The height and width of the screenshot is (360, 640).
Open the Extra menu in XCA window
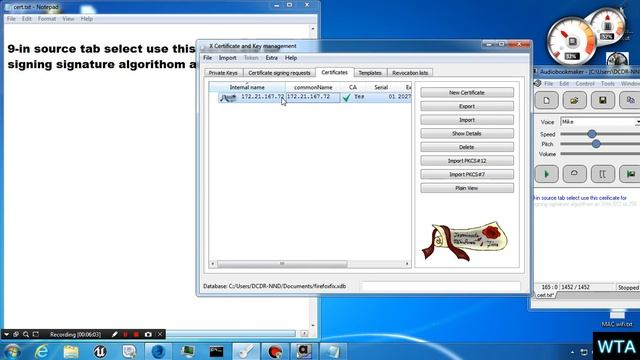tap(271, 58)
